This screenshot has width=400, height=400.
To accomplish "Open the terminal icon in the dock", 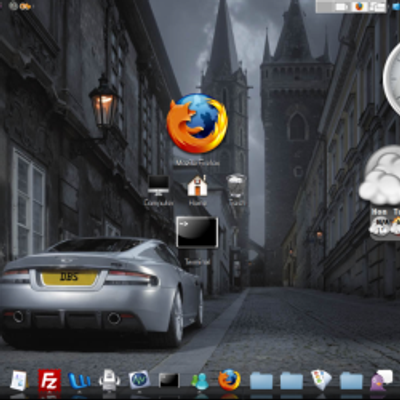I will [x=169, y=380].
